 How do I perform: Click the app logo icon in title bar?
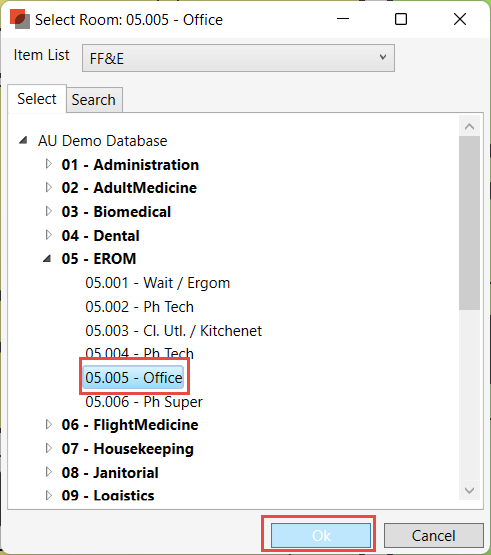[20, 19]
